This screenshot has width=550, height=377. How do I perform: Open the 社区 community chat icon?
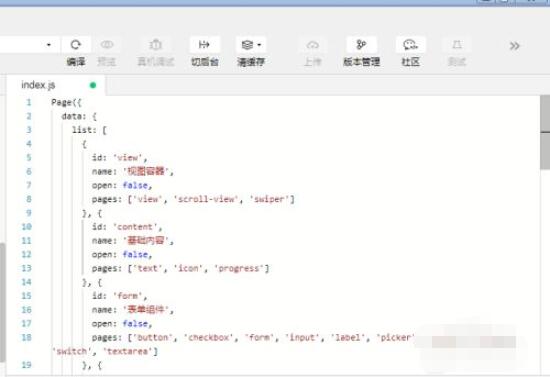[x=410, y=45]
